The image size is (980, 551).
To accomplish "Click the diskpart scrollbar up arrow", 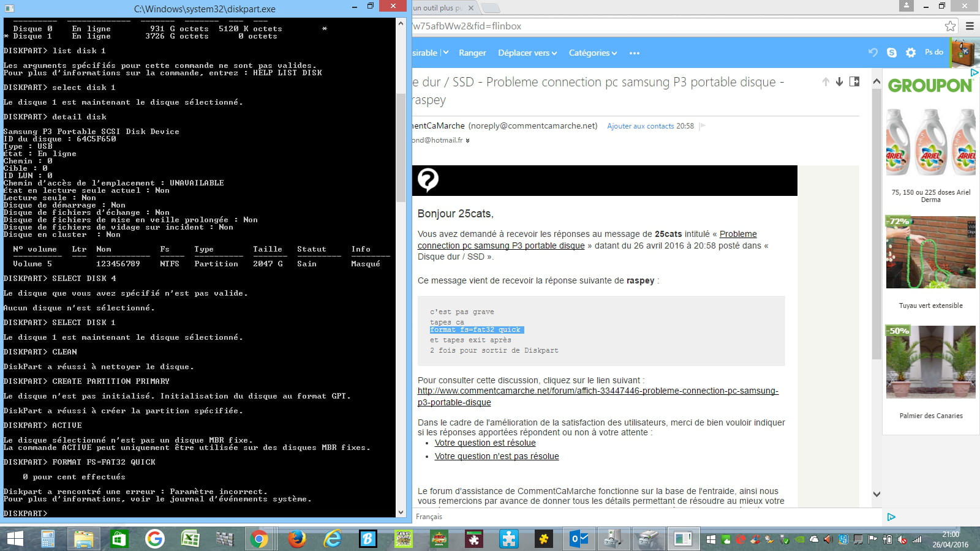I will [x=401, y=23].
